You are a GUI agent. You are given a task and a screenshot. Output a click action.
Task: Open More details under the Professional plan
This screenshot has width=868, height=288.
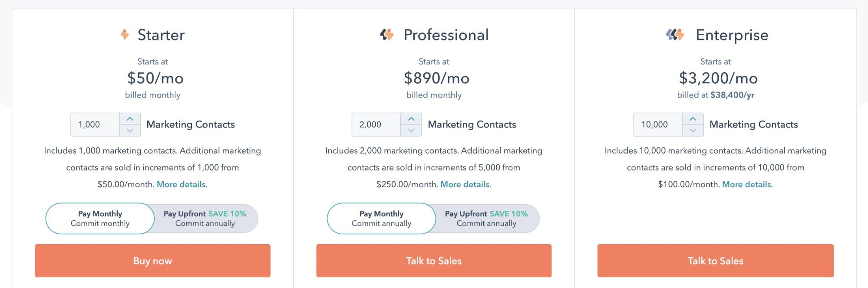click(464, 184)
